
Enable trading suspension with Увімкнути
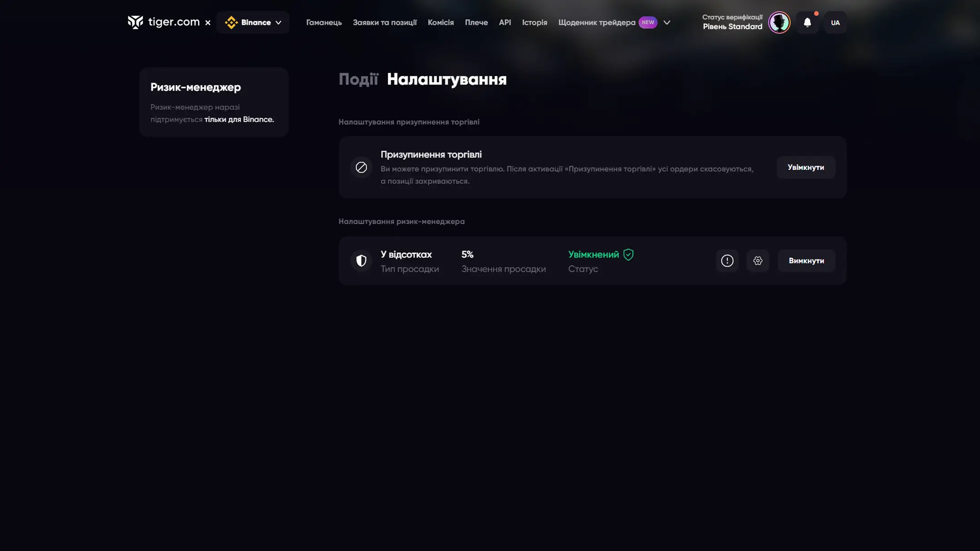click(x=806, y=167)
